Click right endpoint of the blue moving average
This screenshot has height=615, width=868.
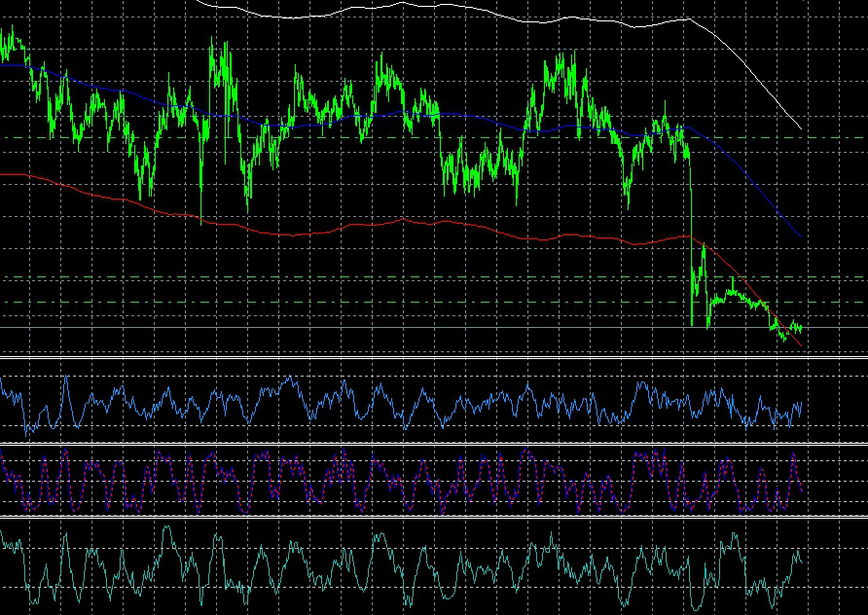[x=800, y=236]
